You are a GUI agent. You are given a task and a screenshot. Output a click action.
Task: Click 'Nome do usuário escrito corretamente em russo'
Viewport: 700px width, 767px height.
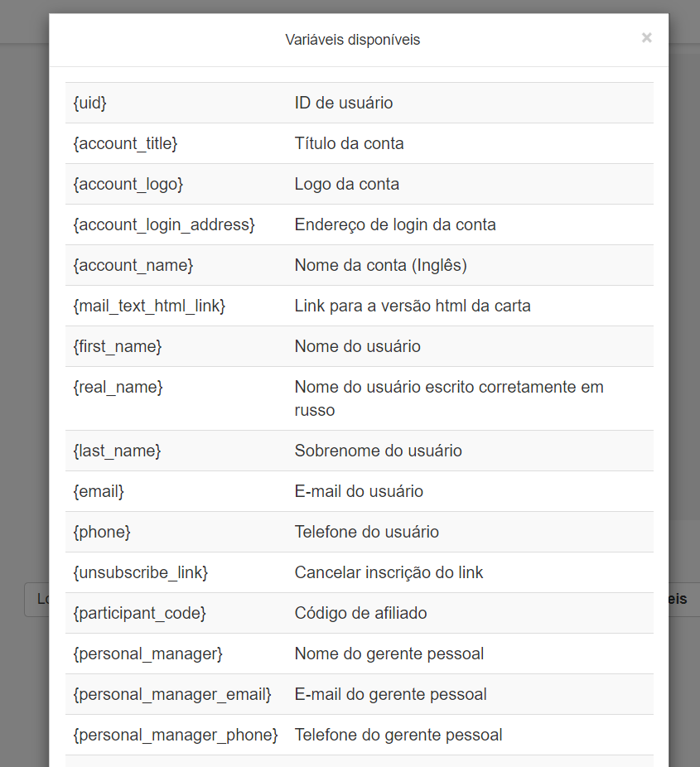coord(449,398)
